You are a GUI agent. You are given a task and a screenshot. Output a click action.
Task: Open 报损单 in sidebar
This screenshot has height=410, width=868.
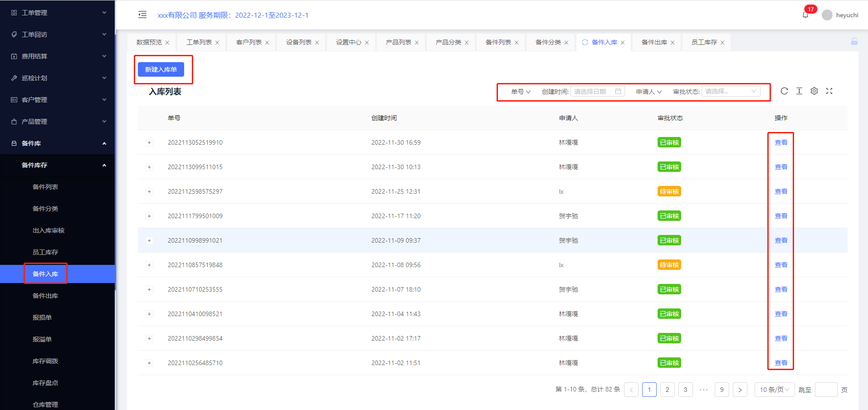pos(58,317)
